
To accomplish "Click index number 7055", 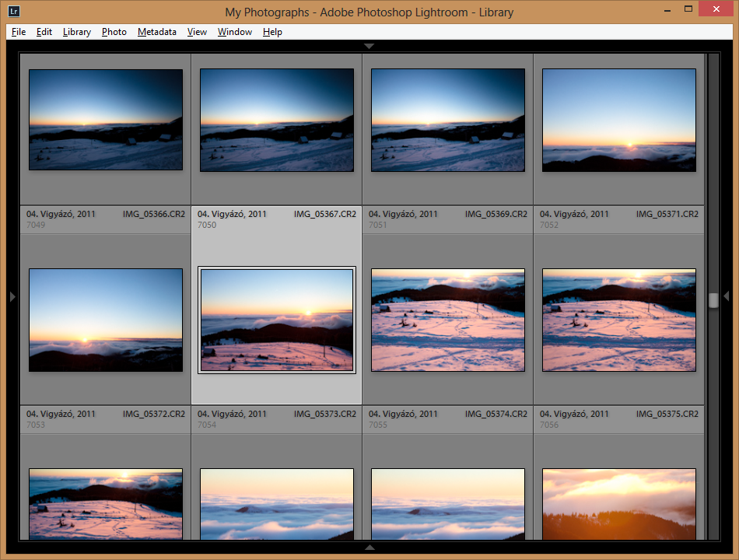I will (378, 425).
